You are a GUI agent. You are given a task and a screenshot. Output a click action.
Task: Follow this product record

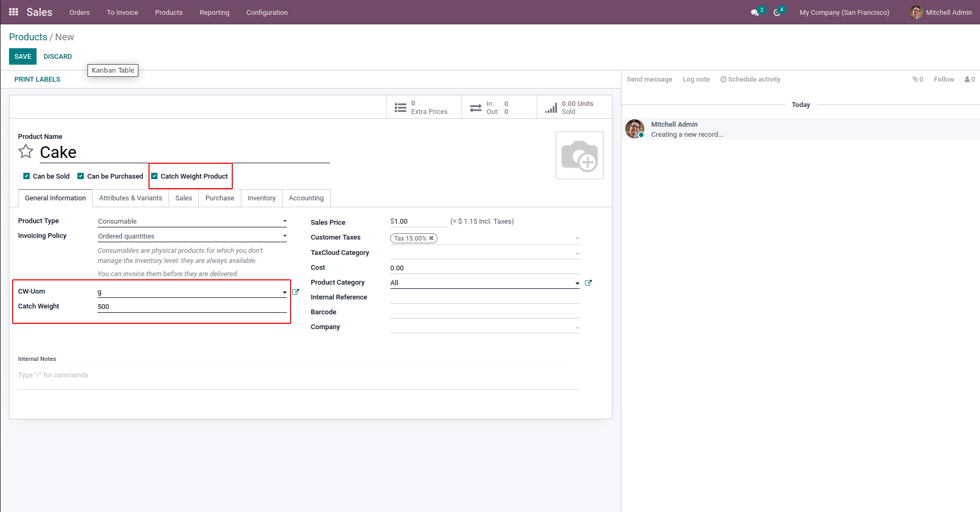coord(943,80)
